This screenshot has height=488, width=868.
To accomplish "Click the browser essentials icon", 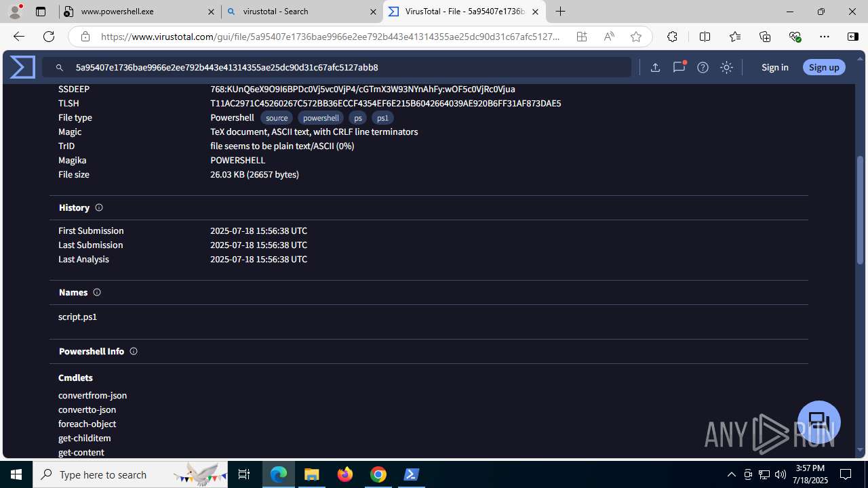I will pyautogui.click(x=795, y=37).
